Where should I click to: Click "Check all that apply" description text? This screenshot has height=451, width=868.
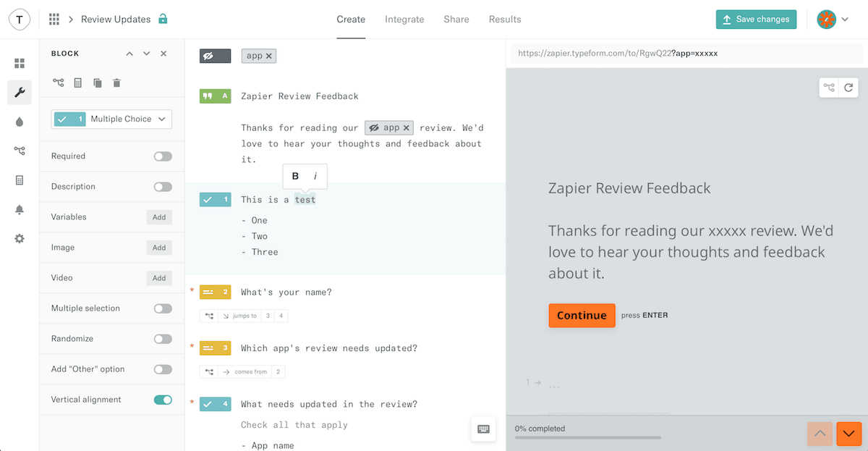point(294,425)
